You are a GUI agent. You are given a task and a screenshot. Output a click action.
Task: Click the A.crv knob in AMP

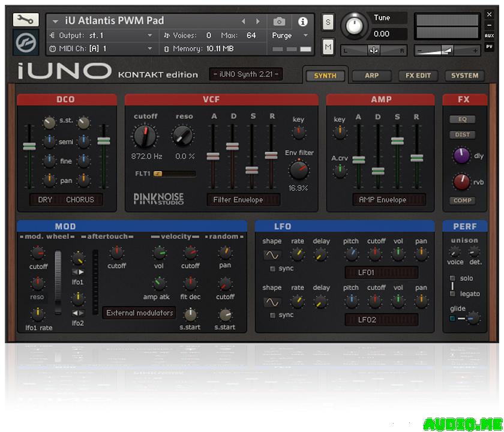[x=340, y=170]
